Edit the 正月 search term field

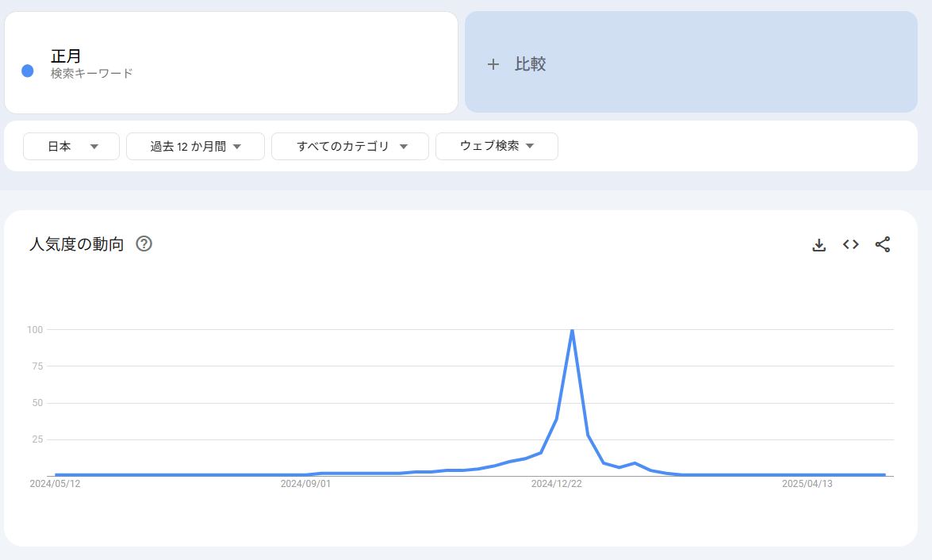click(67, 56)
